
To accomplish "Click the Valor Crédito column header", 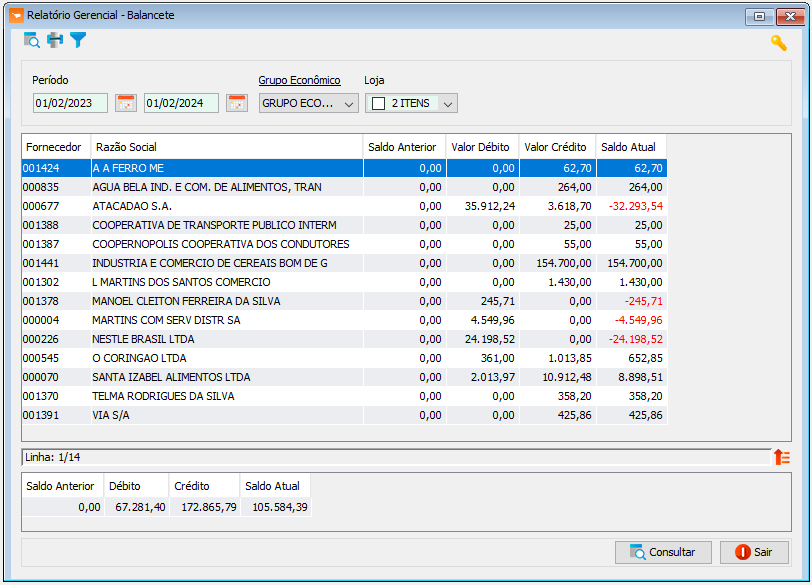I will pyautogui.click(x=558, y=147).
